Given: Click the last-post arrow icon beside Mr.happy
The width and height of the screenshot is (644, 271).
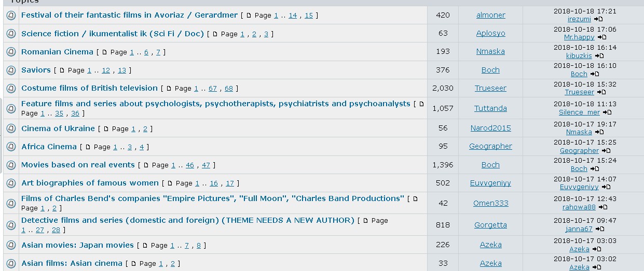Looking at the screenshot, I should (602, 37).
